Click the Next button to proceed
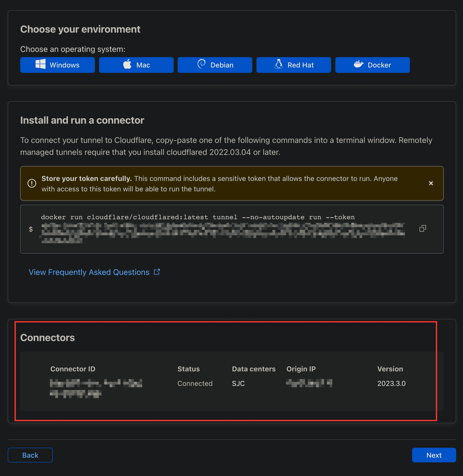Screen dimensions: 463x476 pyautogui.click(x=434, y=455)
